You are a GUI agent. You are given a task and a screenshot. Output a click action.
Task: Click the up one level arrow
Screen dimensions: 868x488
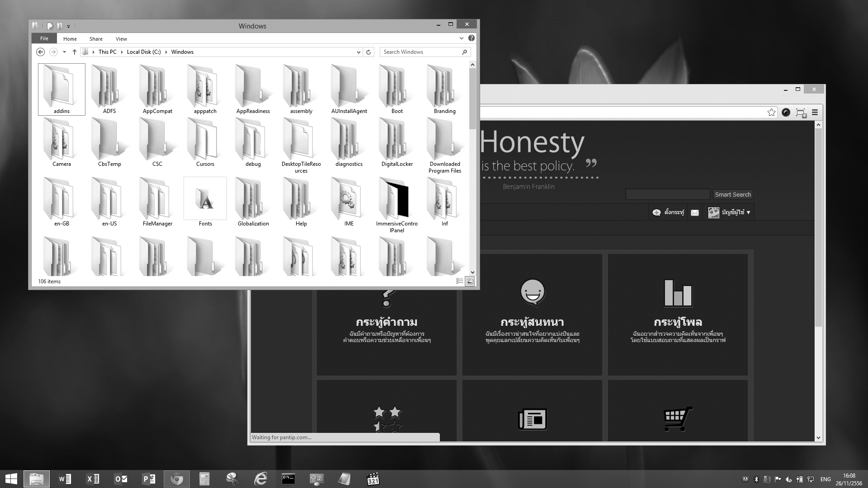click(75, 52)
